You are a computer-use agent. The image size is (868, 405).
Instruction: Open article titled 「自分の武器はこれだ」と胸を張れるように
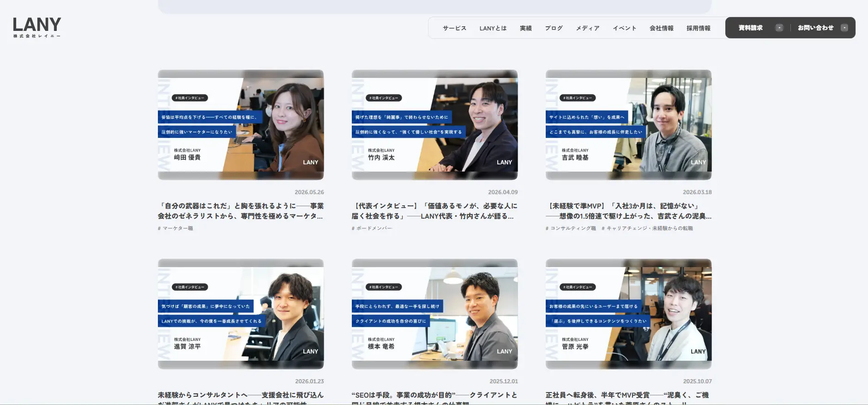point(241,211)
